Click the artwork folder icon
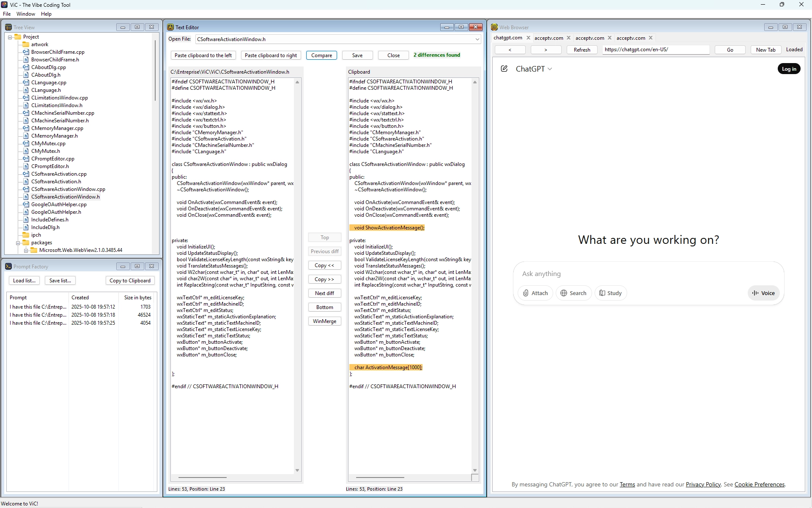Screen dimensions: 812x508 26,44
